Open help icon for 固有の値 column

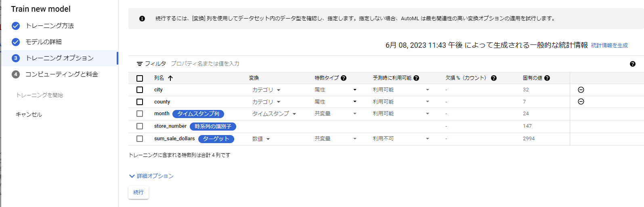click(x=547, y=78)
